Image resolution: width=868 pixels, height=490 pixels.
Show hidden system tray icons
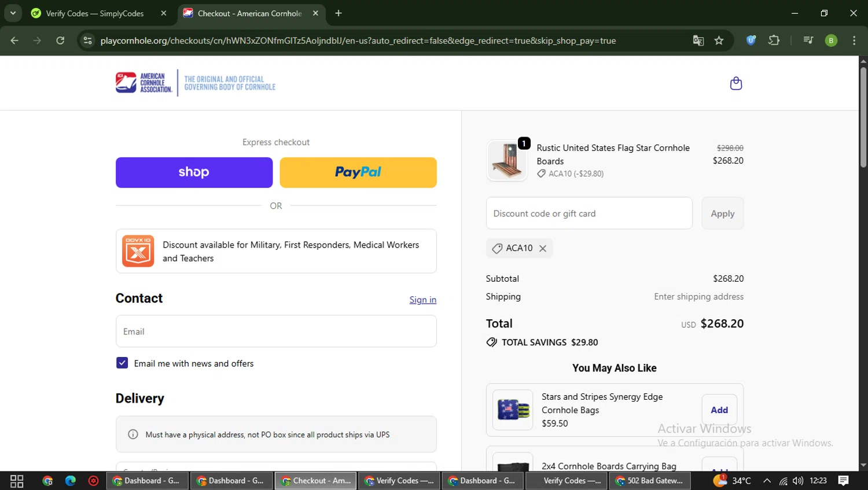tap(767, 481)
